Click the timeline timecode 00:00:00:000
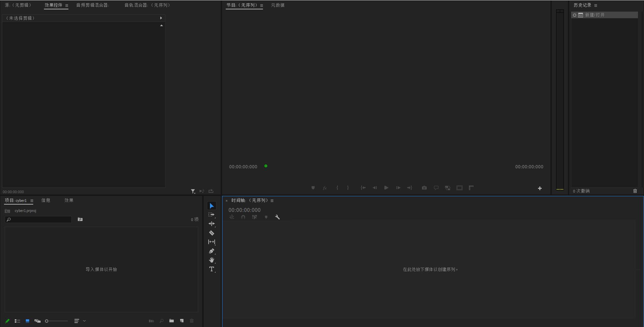Screen dimensions: 644x327 [245, 210]
